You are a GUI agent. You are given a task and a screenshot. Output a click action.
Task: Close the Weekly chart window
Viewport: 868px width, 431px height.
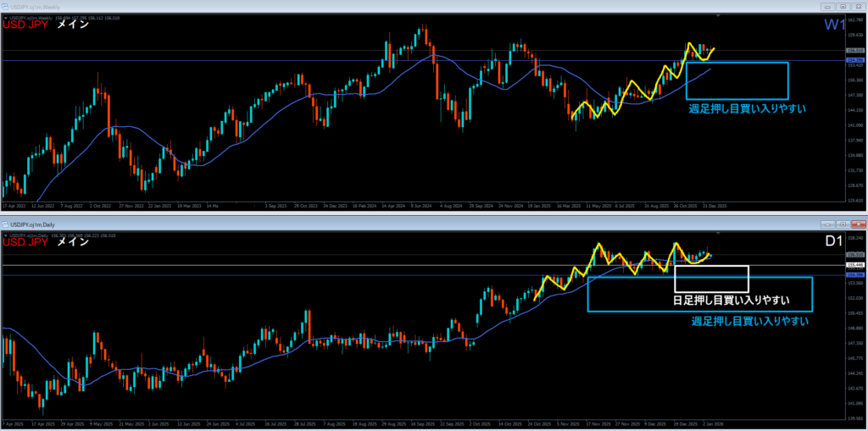tap(858, 7)
